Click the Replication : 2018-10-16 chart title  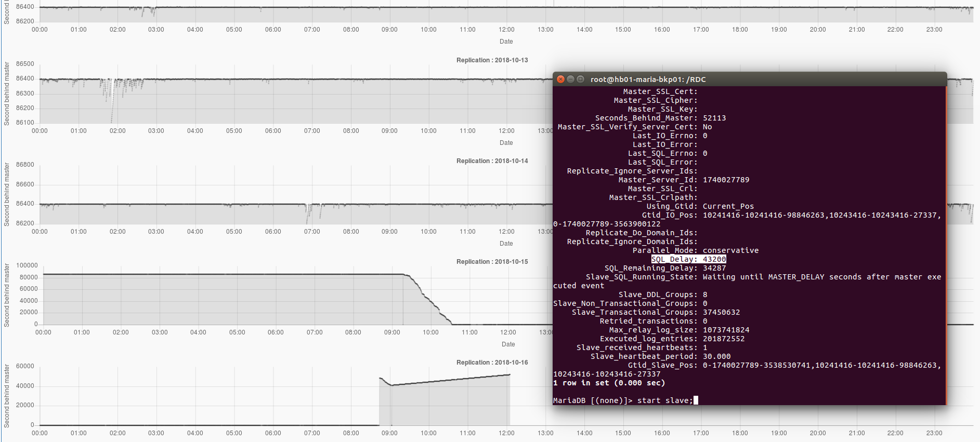[x=492, y=363]
